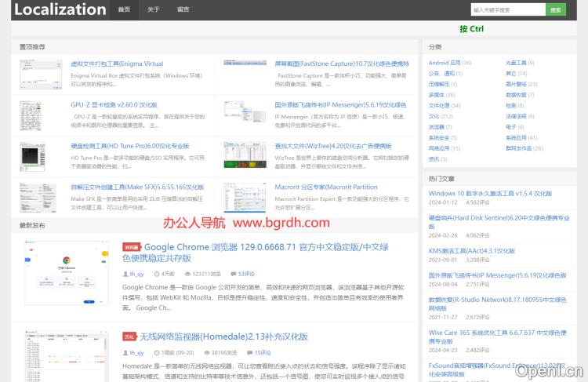Open the FastStone Capture 10.7 article link
The width and height of the screenshot is (588, 382).
(342, 64)
